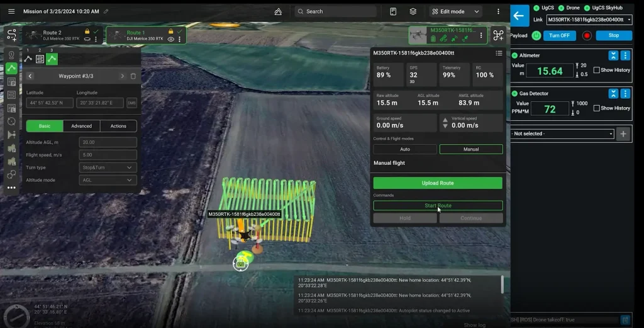Click the add vehicle drone icon

[x=498, y=35]
